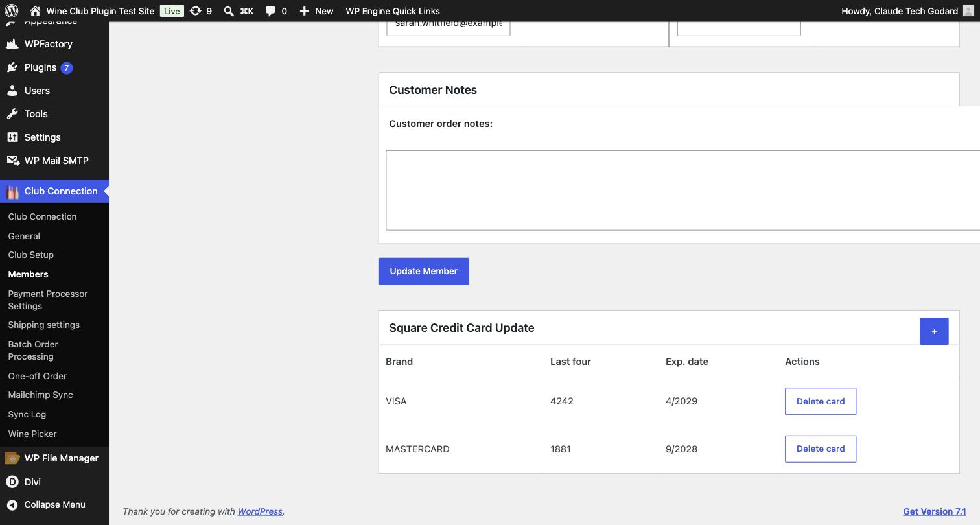Open General submenu under Club Connection

tap(24, 236)
